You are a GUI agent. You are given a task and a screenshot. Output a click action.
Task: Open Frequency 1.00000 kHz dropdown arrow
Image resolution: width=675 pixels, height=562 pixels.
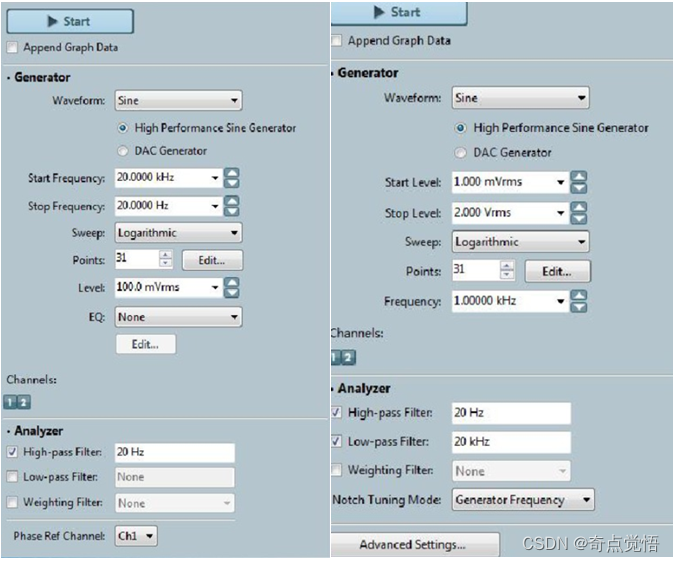coord(560,301)
